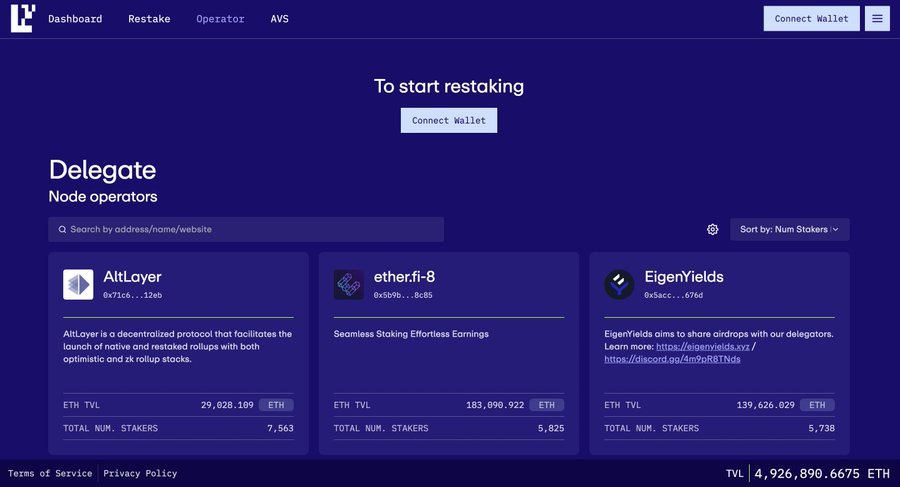Focus the search by address/name/website field
Viewport: 900px width, 487px height.
(x=246, y=229)
